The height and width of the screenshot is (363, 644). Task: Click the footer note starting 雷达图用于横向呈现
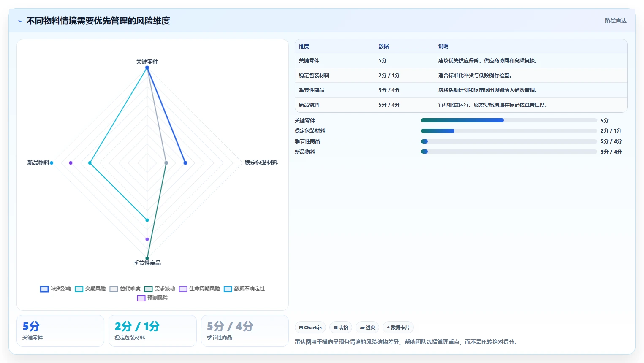(x=406, y=342)
